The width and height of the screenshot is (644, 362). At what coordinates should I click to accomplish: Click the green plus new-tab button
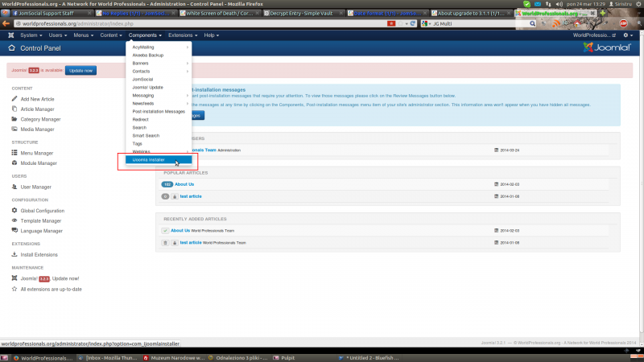(x=603, y=13)
